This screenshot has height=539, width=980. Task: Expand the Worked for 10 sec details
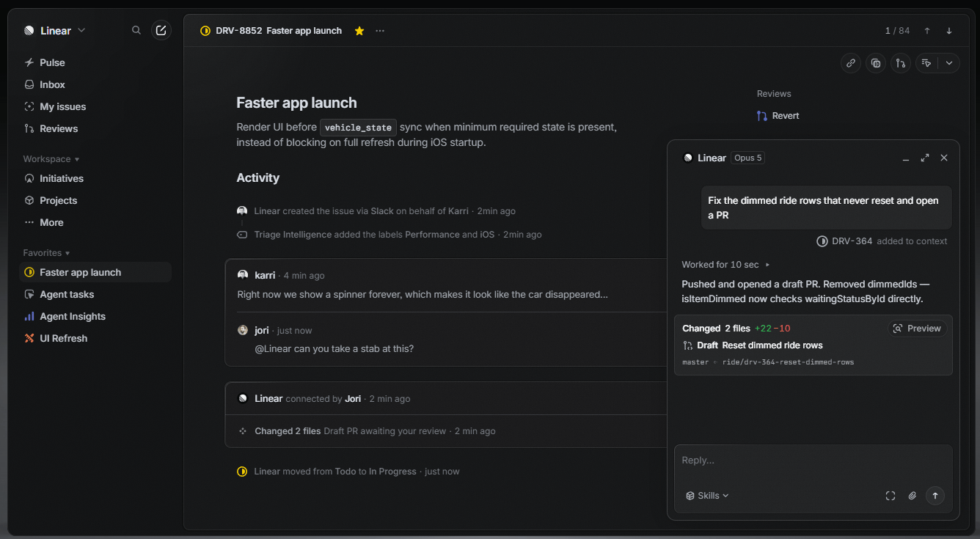(726, 265)
